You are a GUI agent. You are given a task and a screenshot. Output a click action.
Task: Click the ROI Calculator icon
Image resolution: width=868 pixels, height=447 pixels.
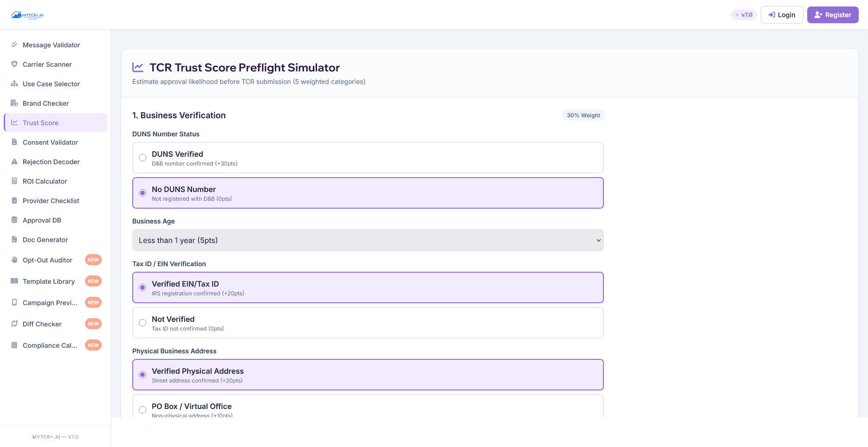(14, 181)
